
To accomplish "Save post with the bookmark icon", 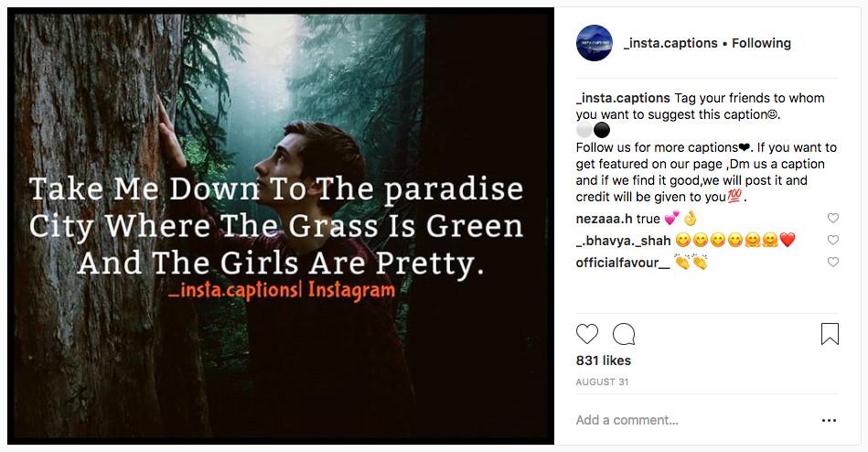I will pos(830,334).
